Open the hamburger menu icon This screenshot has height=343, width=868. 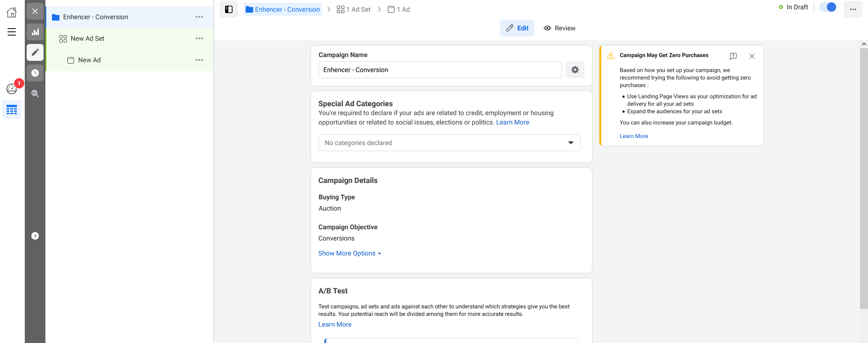(12, 32)
